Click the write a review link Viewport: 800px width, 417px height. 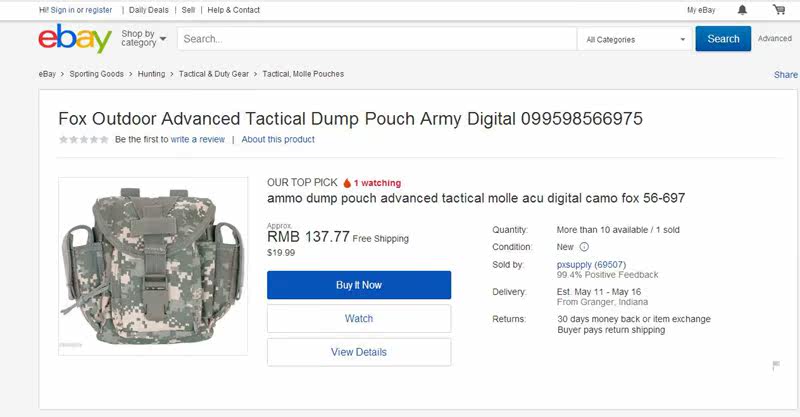point(198,140)
